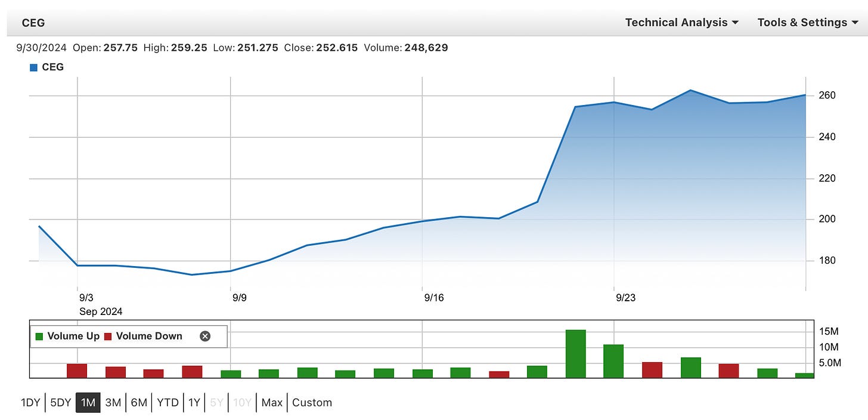Click the 15M volume axis label
This screenshot has height=420, width=868.
[x=829, y=332]
